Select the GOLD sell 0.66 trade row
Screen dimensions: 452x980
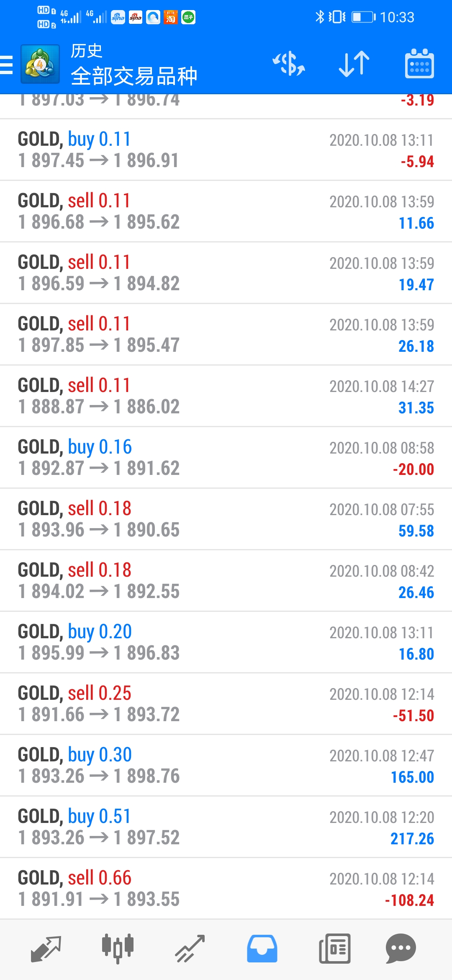226,889
